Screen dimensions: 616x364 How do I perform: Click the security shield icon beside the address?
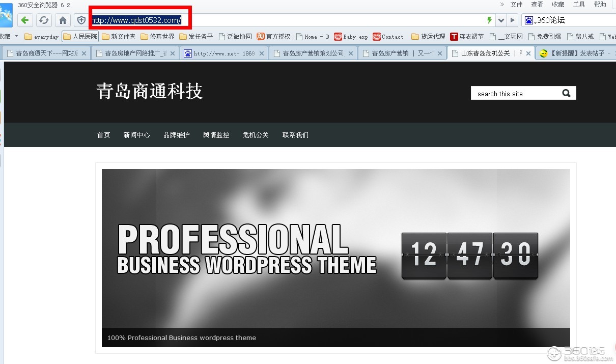click(81, 20)
